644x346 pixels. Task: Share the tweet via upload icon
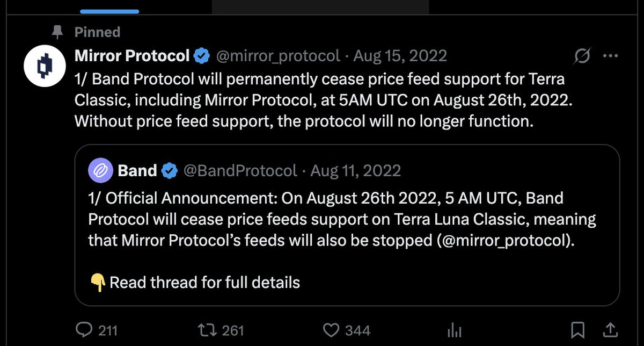coord(611,329)
